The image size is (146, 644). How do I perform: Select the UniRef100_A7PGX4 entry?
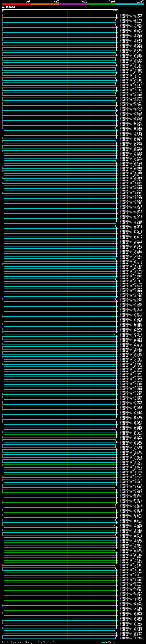click(131, 82)
